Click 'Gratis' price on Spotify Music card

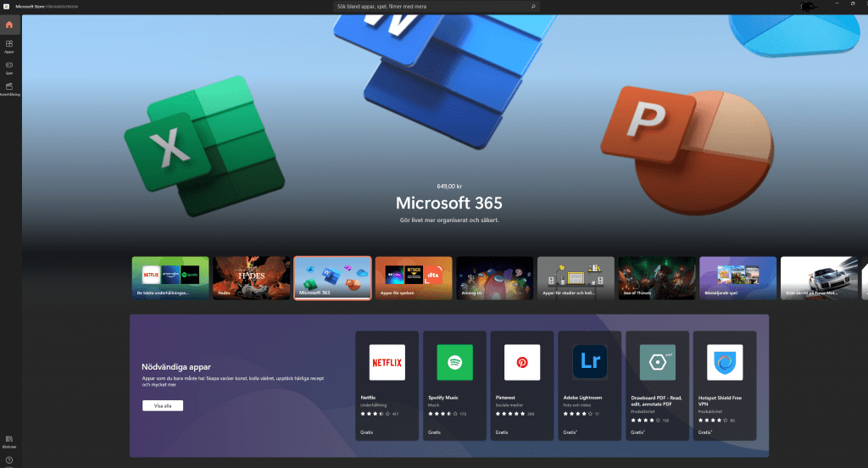point(435,432)
